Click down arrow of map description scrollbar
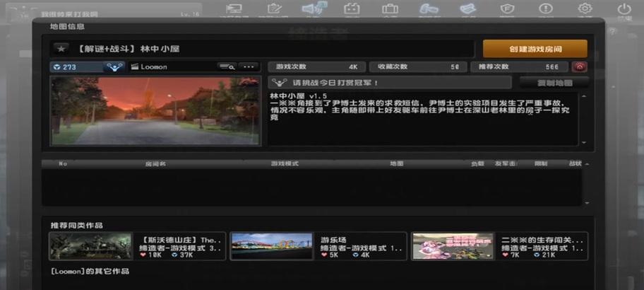The image size is (644, 290). 584,142
